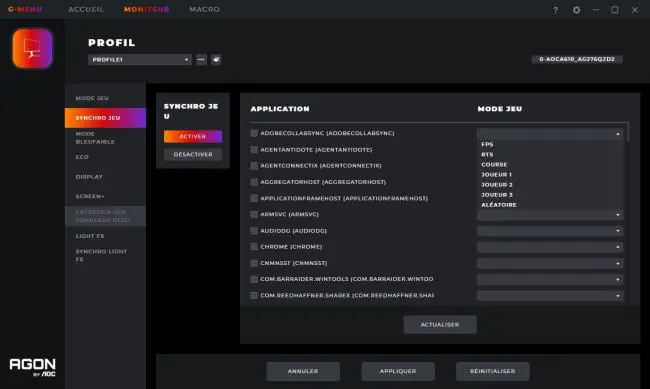Click the three-dots profile options icon

point(201,60)
